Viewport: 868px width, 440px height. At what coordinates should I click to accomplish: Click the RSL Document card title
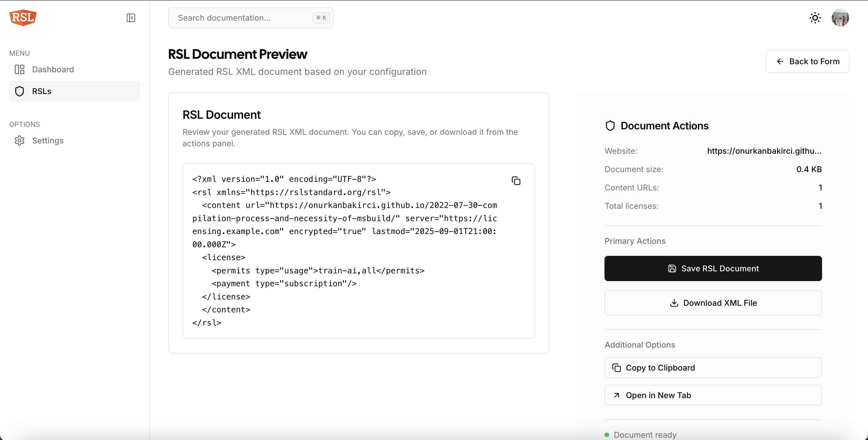coord(221,115)
